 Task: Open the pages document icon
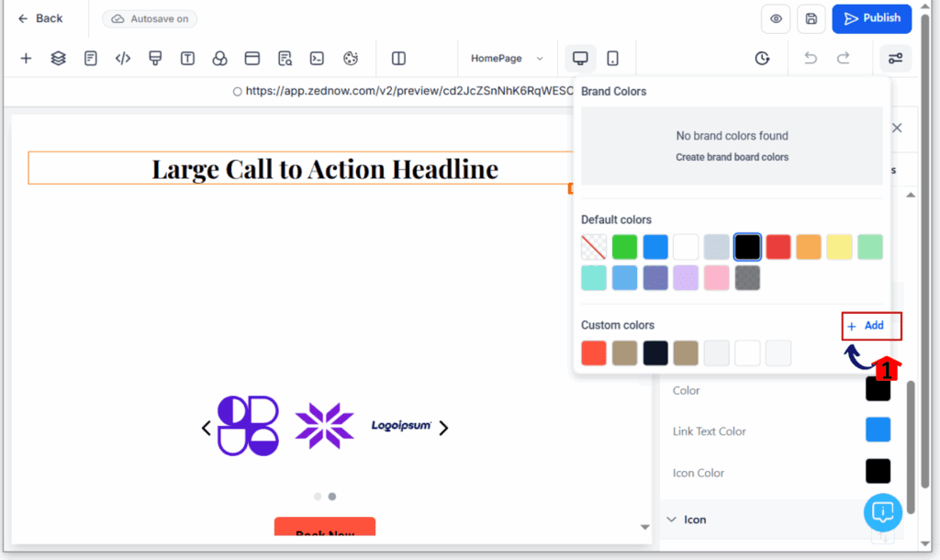[91, 58]
